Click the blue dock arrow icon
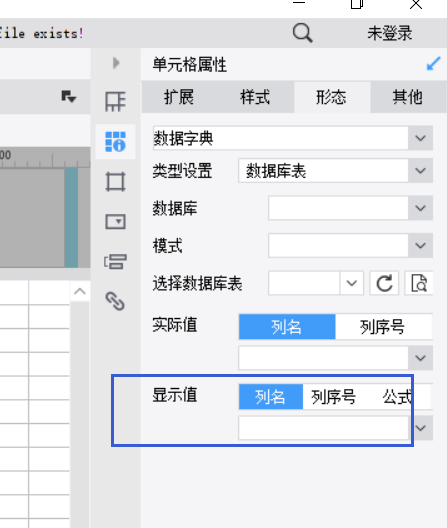 (433, 64)
